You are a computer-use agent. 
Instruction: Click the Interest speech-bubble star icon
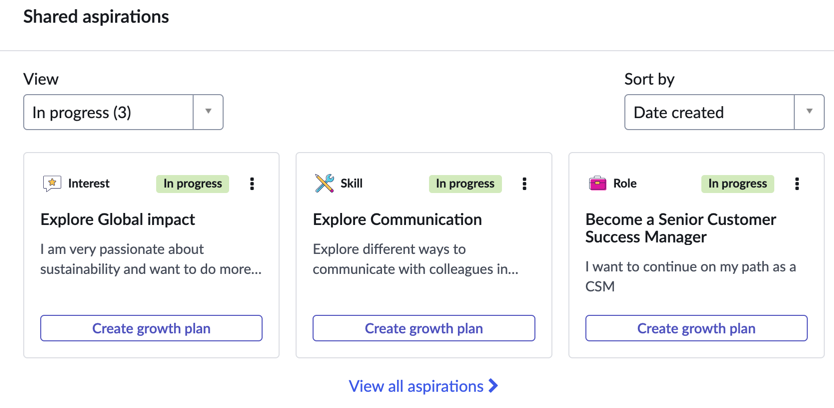coord(52,184)
